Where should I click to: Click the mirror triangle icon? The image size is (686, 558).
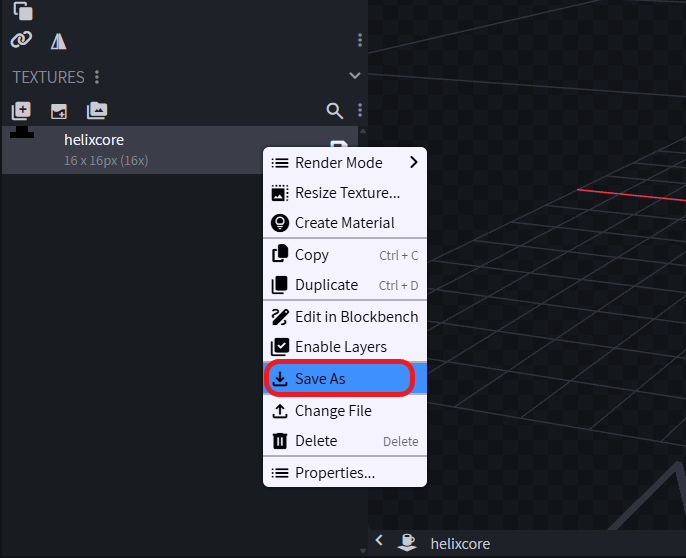coord(59,41)
